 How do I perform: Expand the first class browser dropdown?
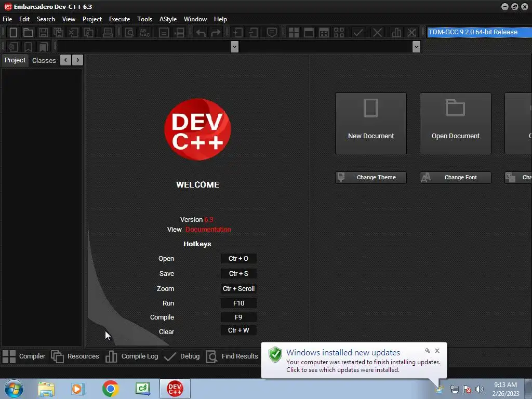pyautogui.click(x=234, y=47)
